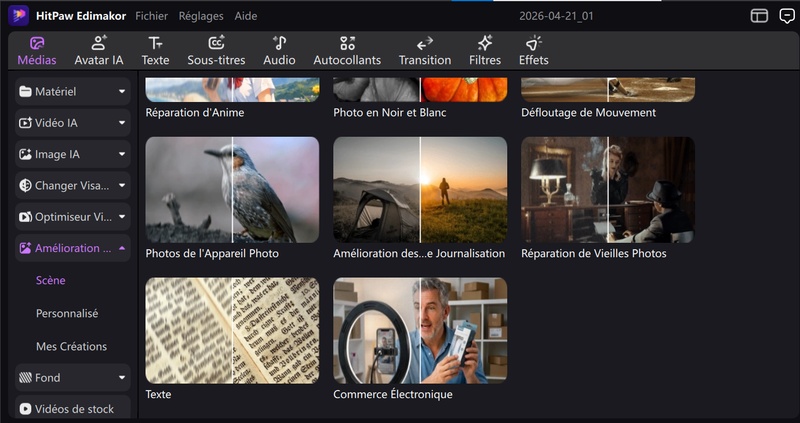Select the Réparation d'Anime thumbnail
This screenshot has width=800, height=423.
coord(232,89)
